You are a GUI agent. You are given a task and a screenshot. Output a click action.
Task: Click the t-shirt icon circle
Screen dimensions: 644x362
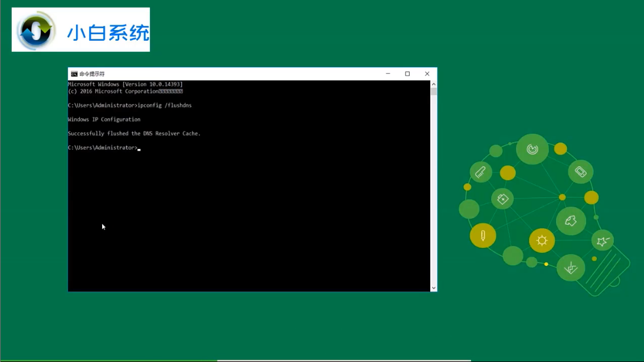571,221
